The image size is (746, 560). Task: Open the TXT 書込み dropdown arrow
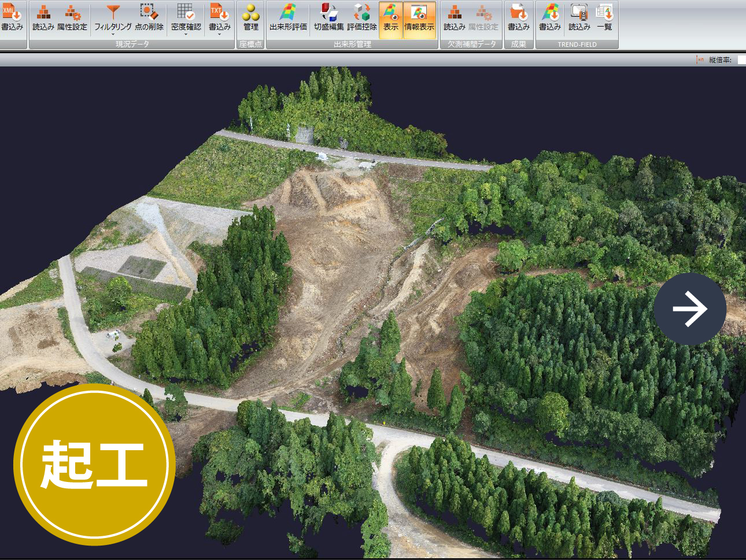tap(219, 35)
